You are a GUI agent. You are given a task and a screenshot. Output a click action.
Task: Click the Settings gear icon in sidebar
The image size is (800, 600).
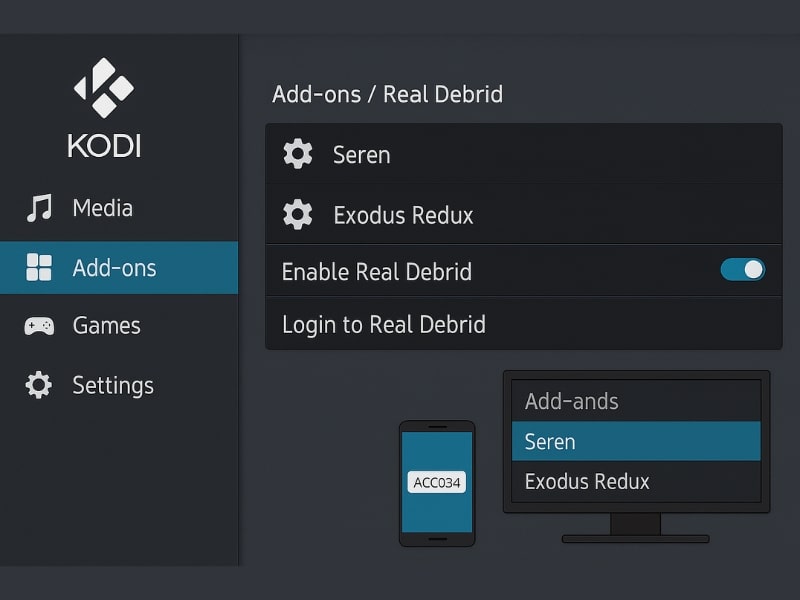point(39,385)
